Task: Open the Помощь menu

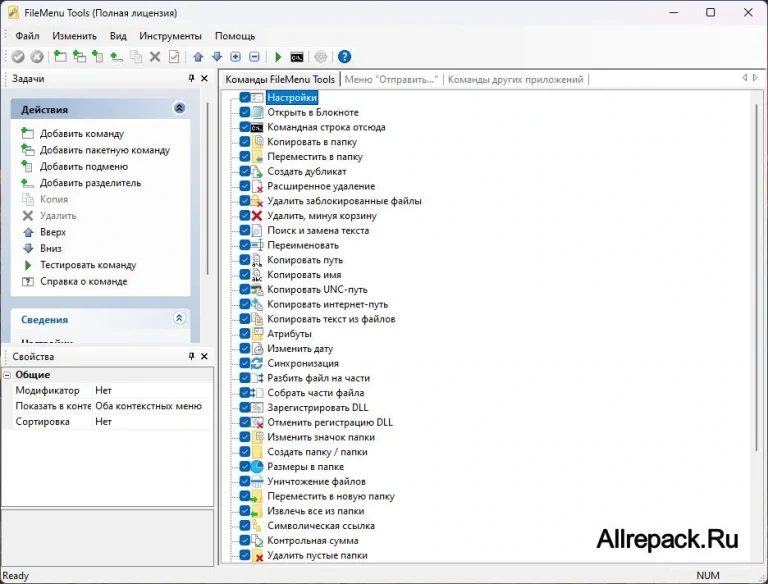Action: (235, 36)
